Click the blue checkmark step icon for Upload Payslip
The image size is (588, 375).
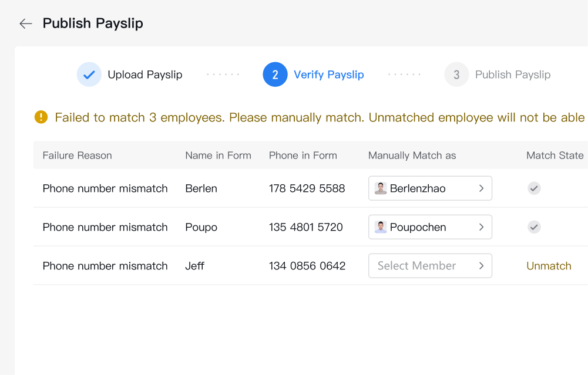pyautogui.click(x=89, y=75)
